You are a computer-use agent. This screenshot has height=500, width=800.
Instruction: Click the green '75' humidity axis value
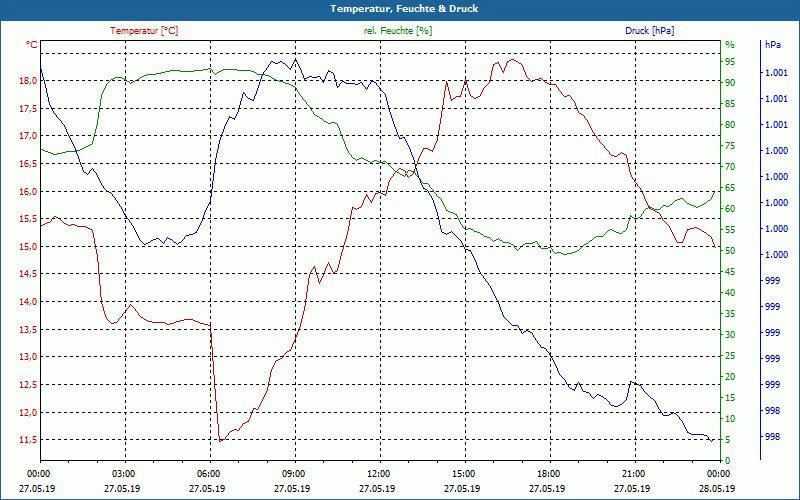click(x=730, y=146)
